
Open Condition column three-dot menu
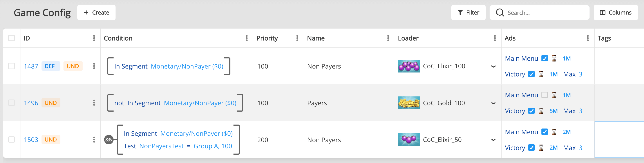pos(246,38)
